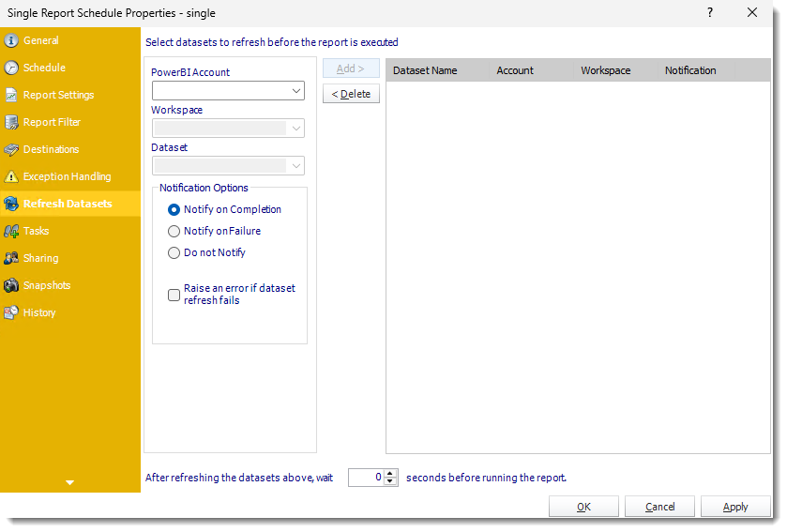Click the Report Filter icon
Screen dimensions: 787x532
(11, 122)
